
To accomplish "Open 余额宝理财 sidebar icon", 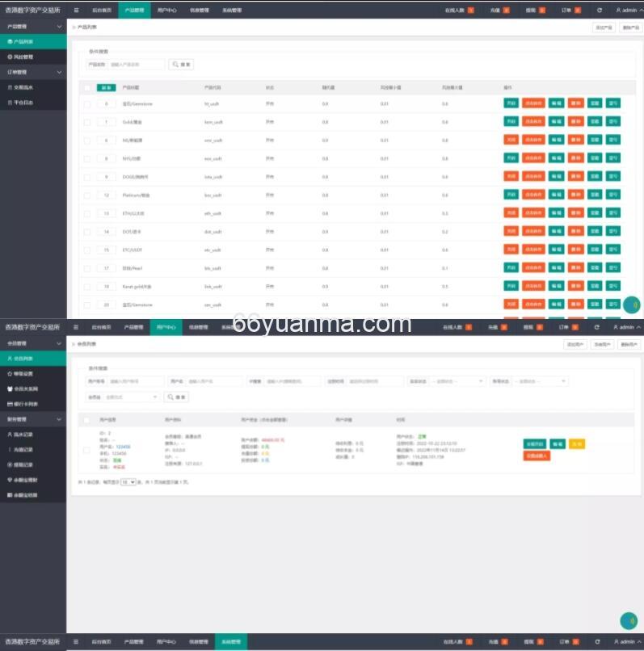I will [x=9, y=479].
